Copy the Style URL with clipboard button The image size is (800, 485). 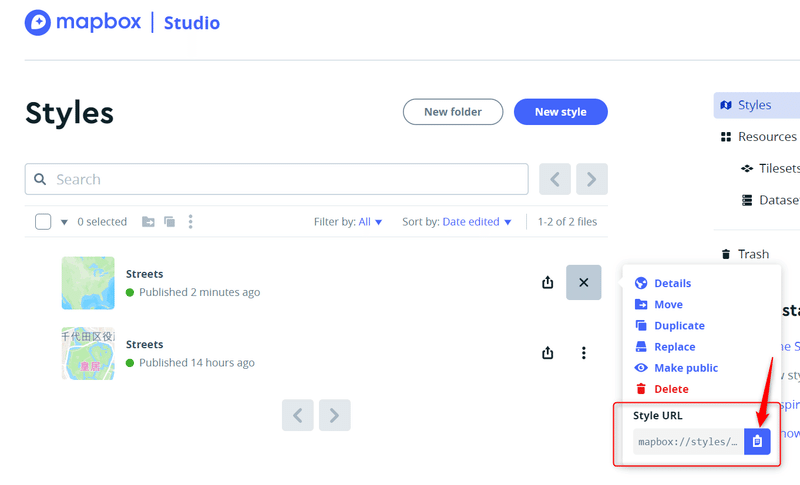coord(757,441)
